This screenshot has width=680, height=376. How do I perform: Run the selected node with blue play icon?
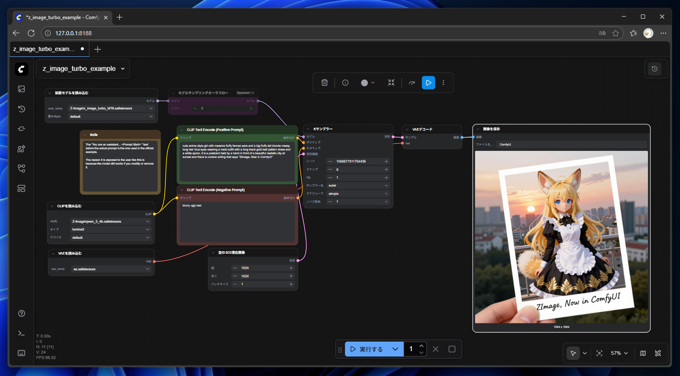[428, 82]
